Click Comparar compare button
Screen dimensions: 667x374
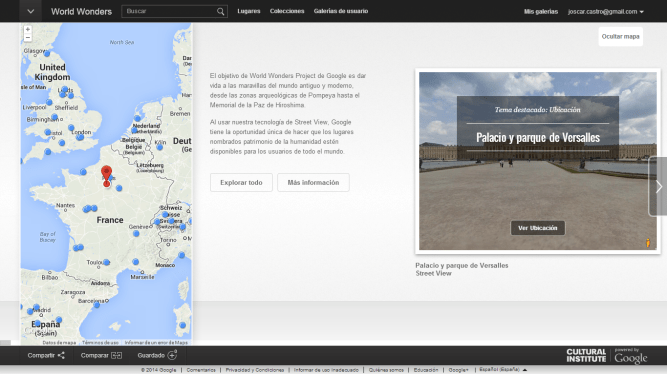click(101, 355)
